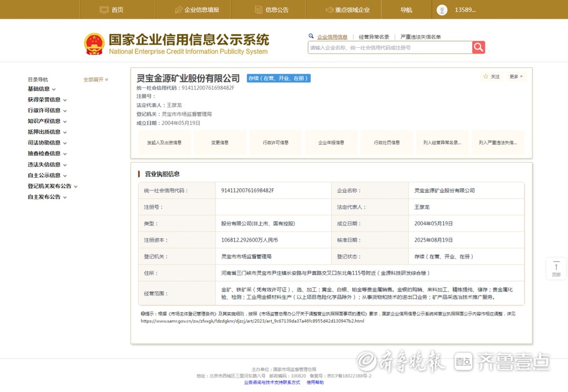Open the 变更信息 card
The height and width of the screenshot is (392, 568).
pos(220,142)
